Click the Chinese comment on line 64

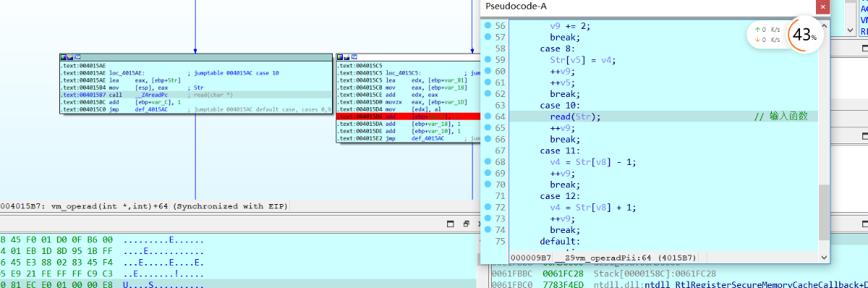[x=780, y=117]
